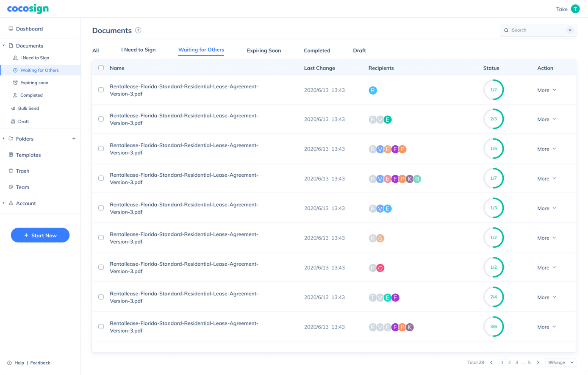Viewport: 588px width, 375px height.
Task: Click the Trash bin icon in sidebar
Action: pyautogui.click(x=11, y=171)
